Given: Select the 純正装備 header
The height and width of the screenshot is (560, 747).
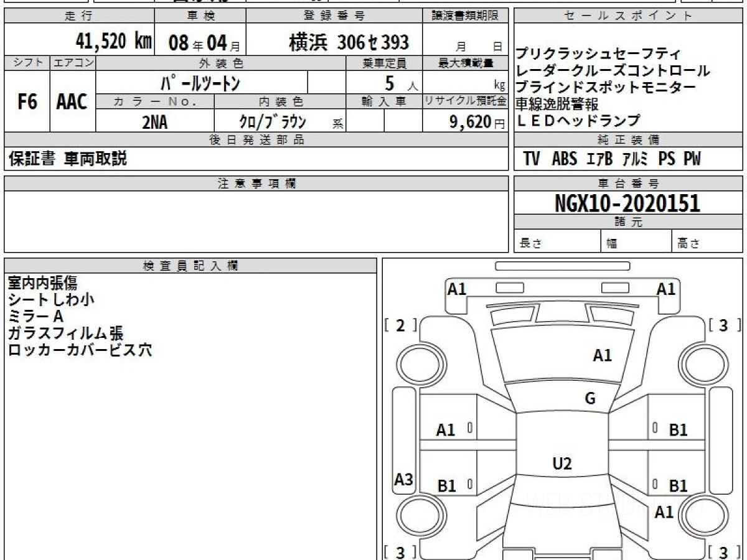Looking at the screenshot, I should click(x=629, y=140).
